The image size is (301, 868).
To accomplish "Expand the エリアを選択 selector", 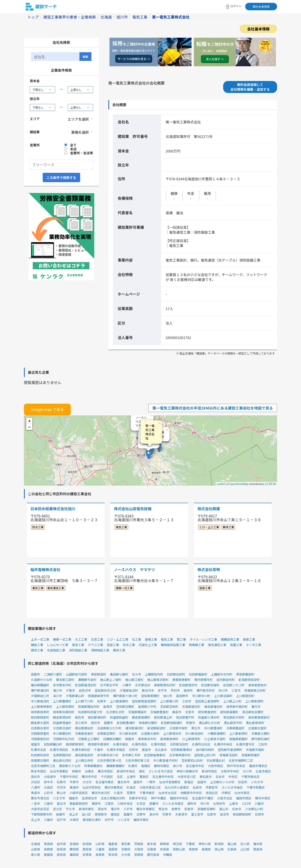I will click(80, 119).
